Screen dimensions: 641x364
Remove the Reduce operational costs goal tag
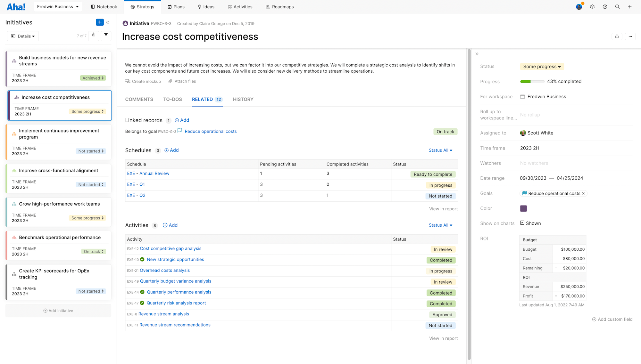point(583,193)
